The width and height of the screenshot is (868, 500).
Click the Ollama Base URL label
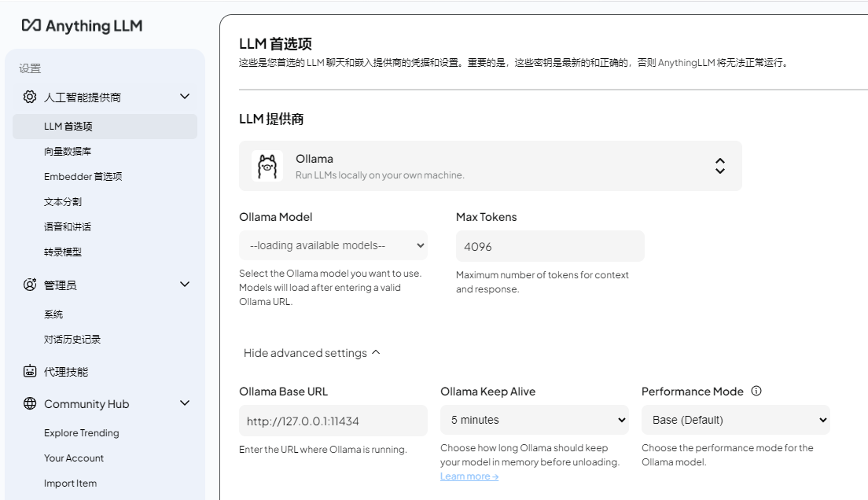283,392
